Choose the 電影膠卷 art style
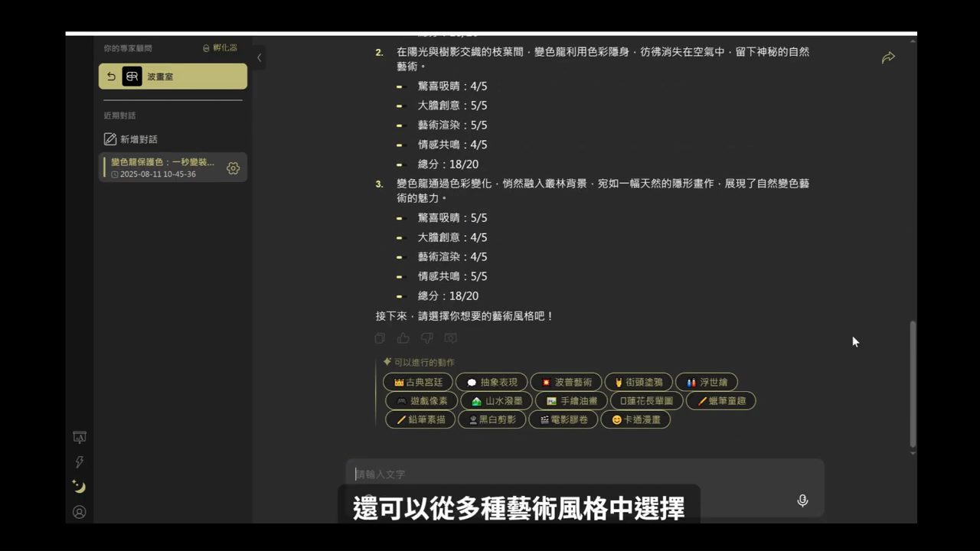This screenshot has width=980, height=551. pyautogui.click(x=563, y=419)
